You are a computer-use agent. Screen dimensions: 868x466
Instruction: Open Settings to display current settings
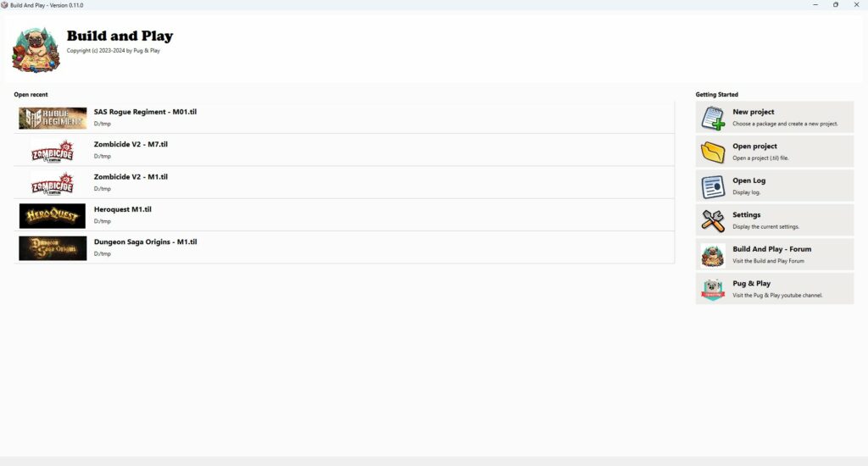coord(775,220)
